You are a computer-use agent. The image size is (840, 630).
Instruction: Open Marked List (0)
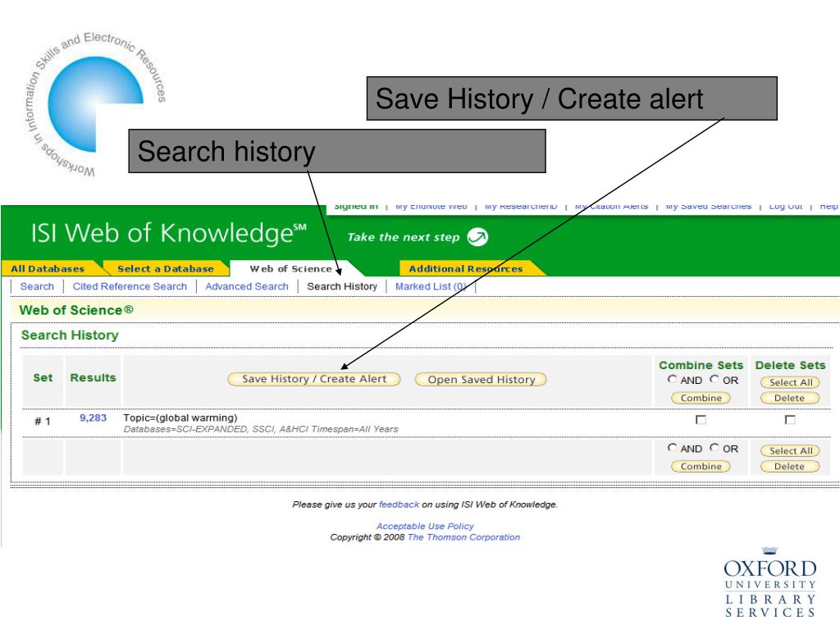tap(431, 286)
